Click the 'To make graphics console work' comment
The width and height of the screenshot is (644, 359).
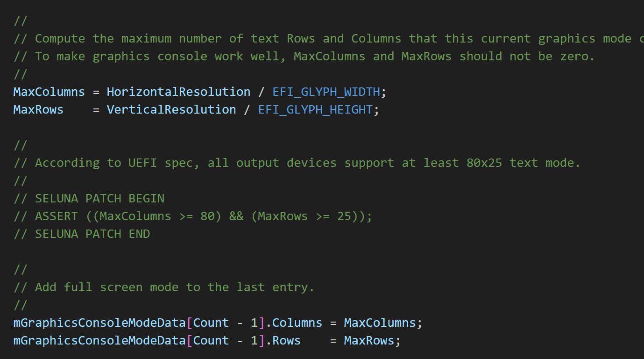tap(304, 56)
